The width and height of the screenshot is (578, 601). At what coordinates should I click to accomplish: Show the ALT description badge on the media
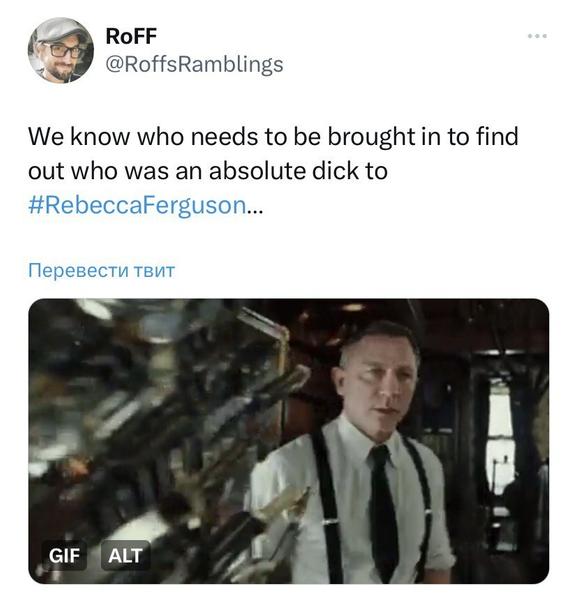tap(125, 555)
